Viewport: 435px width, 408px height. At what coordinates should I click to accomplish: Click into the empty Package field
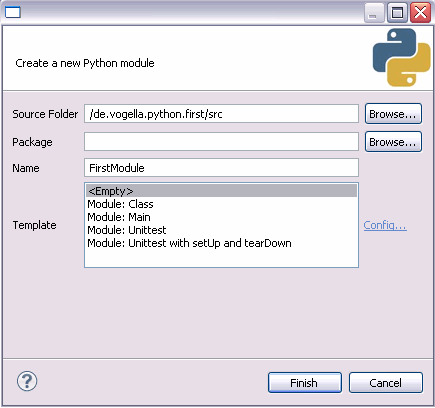(221, 142)
